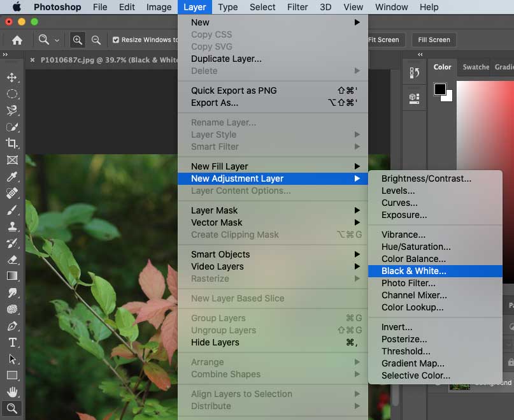Click the Fill Screen button

point(434,40)
